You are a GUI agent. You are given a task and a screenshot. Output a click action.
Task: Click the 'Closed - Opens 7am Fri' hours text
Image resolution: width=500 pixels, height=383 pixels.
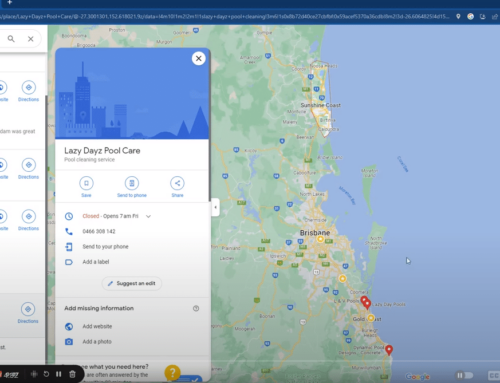coord(110,216)
